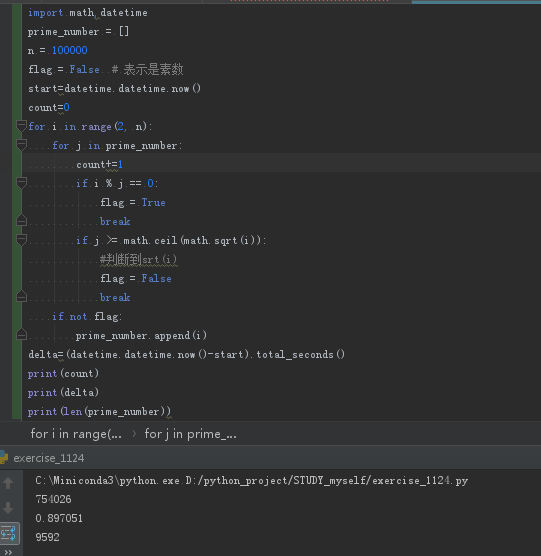Place cursor on 'count+=1' line
Viewport: 541px width, 556px height.
[99, 164]
